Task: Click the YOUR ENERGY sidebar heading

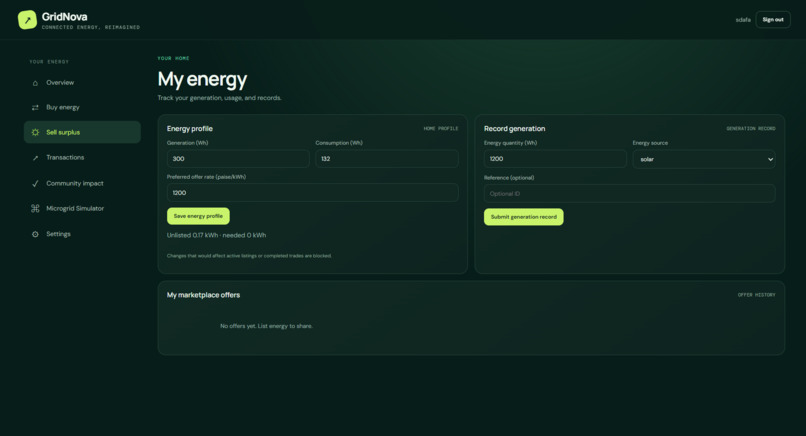Action: (x=49, y=62)
